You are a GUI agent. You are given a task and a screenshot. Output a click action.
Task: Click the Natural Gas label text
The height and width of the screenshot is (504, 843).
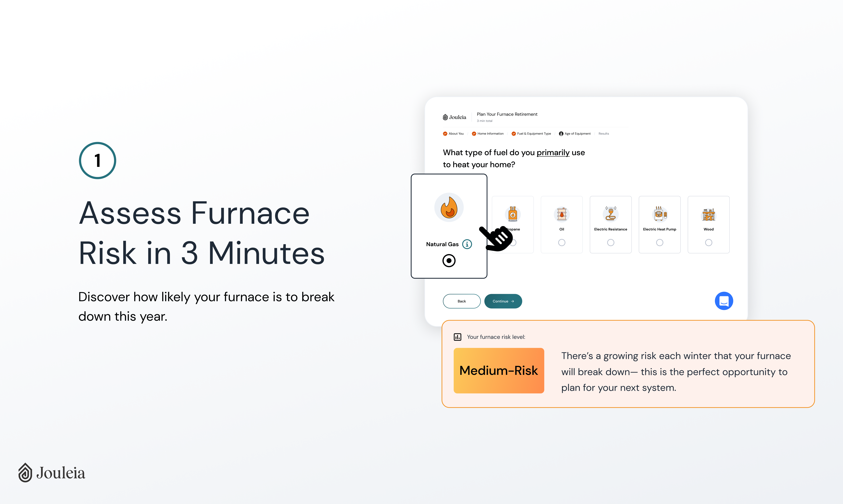pos(442,244)
